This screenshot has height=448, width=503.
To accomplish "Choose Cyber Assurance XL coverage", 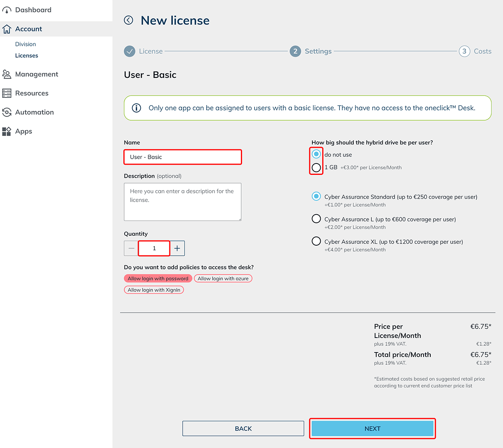I will point(316,241).
